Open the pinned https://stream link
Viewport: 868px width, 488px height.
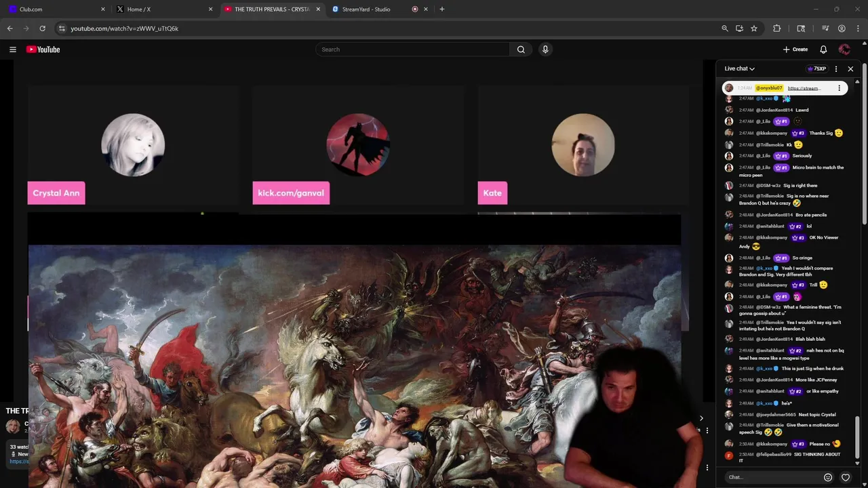pyautogui.click(x=804, y=88)
